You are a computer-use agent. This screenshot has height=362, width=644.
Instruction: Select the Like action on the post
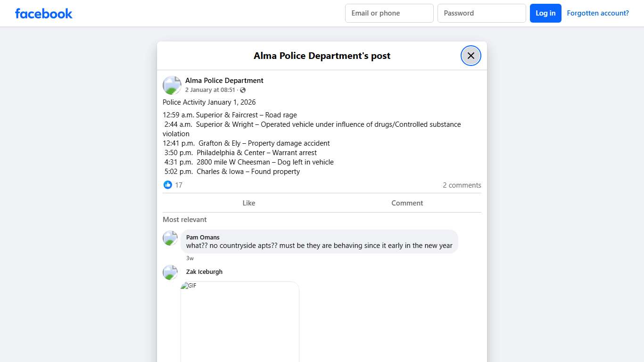pyautogui.click(x=248, y=203)
